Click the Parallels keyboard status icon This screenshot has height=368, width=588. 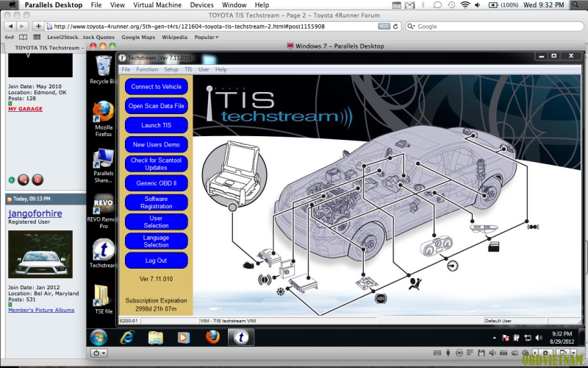[437, 353]
